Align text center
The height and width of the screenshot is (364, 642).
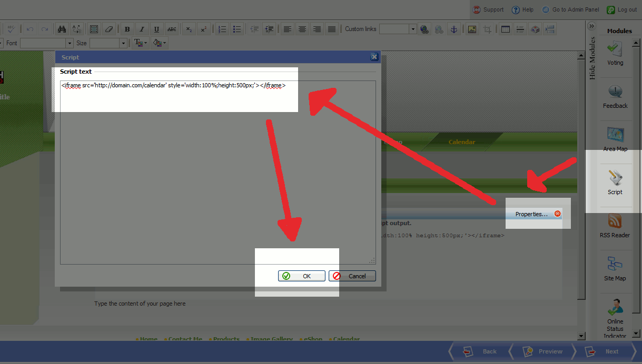[x=302, y=29]
